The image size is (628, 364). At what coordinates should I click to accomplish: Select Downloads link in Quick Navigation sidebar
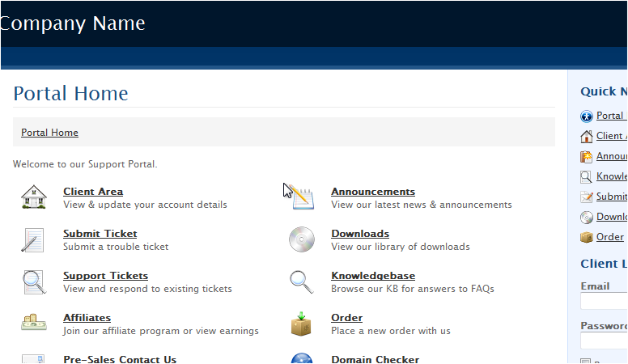(x=612, y=217)
